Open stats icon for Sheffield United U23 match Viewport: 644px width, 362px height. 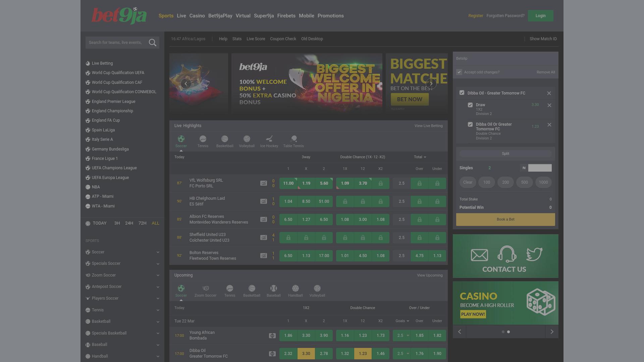click(x=264, y=238)
